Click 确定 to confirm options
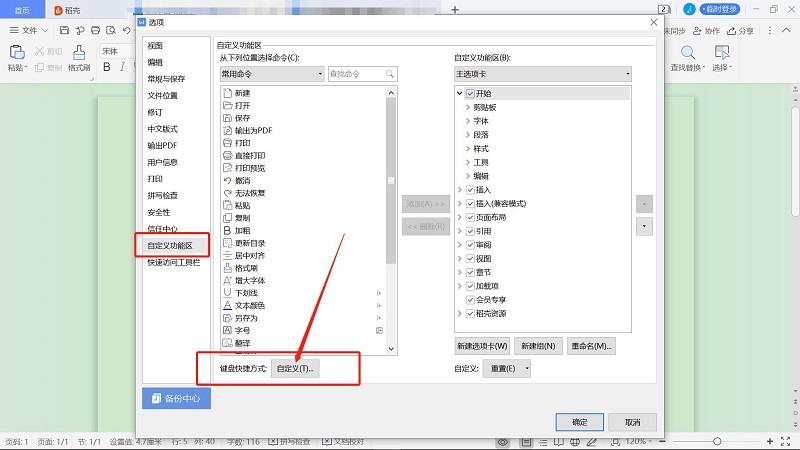 click(x=580, y=422)
